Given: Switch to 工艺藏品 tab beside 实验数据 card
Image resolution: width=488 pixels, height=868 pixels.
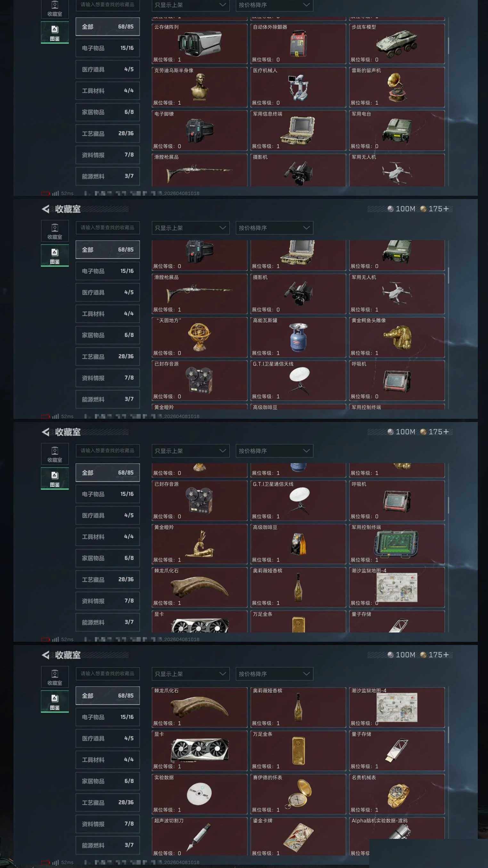Looking at the screenshot, I should [x=108, y=802].
